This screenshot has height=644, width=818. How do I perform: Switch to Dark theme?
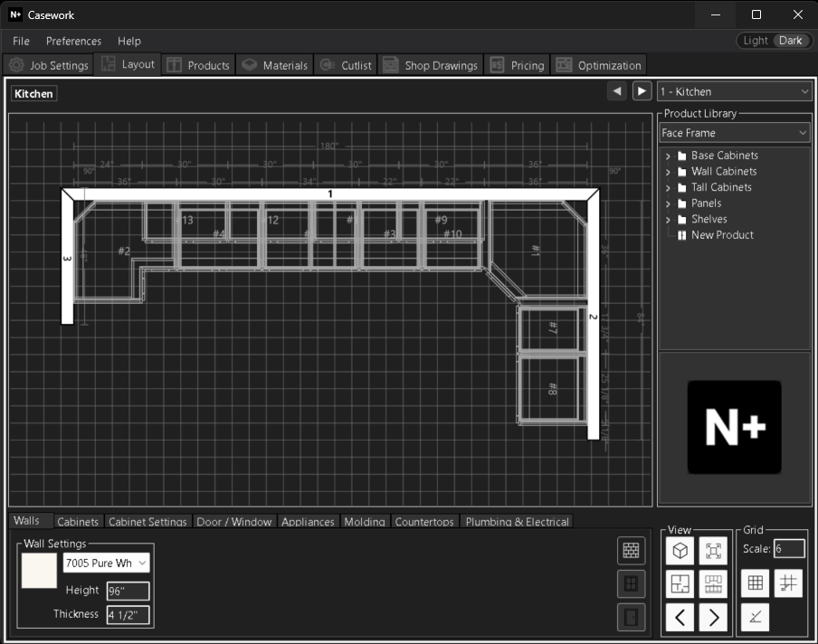pos(790,41)
